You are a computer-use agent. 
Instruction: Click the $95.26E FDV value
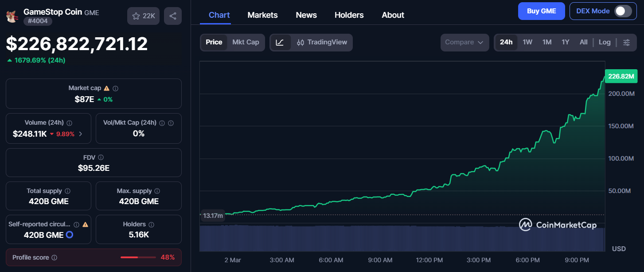coord(94,168)
